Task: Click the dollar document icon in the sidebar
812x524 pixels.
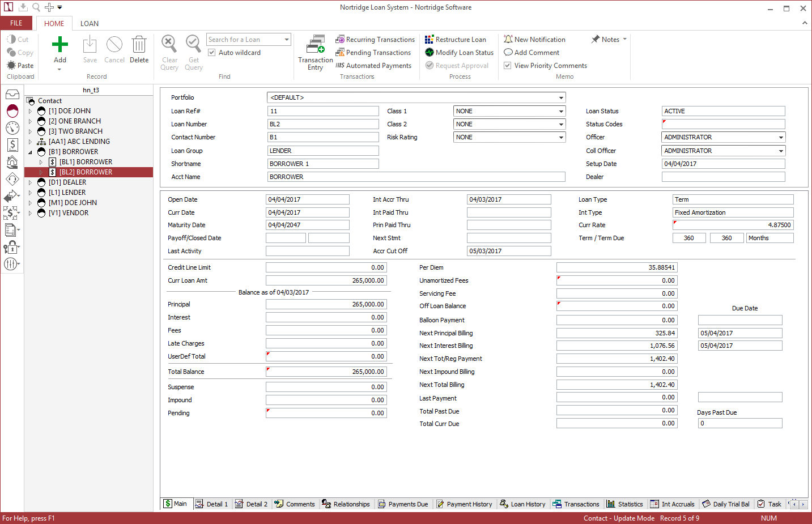Action: click(x=12, y=145)
